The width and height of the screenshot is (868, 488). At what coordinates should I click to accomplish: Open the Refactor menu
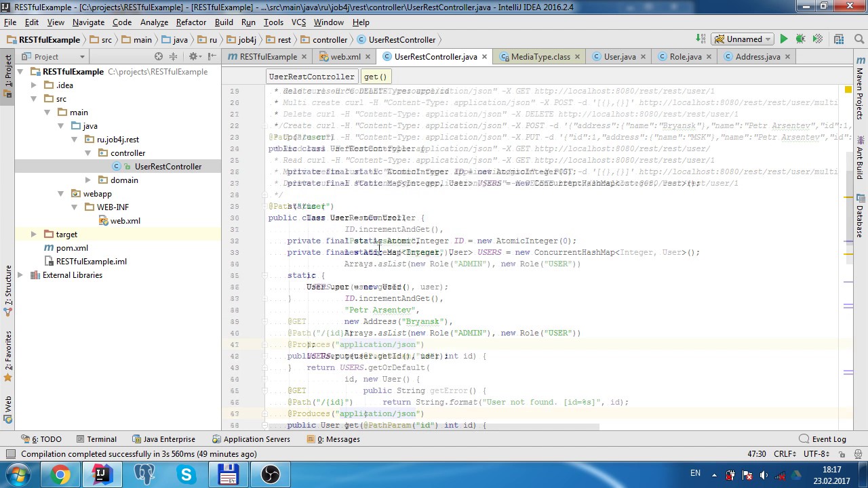[x=191, y=22]
